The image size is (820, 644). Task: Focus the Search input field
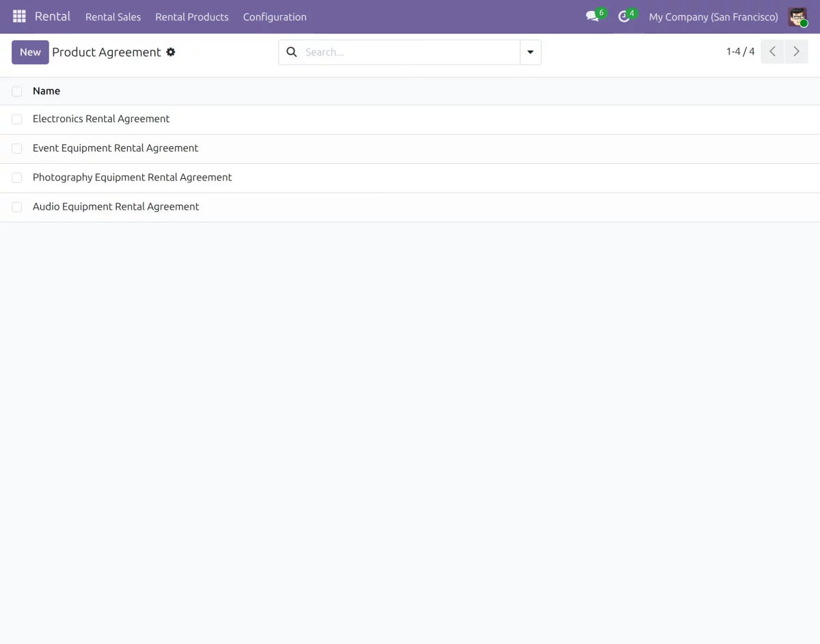click(410, 52)
